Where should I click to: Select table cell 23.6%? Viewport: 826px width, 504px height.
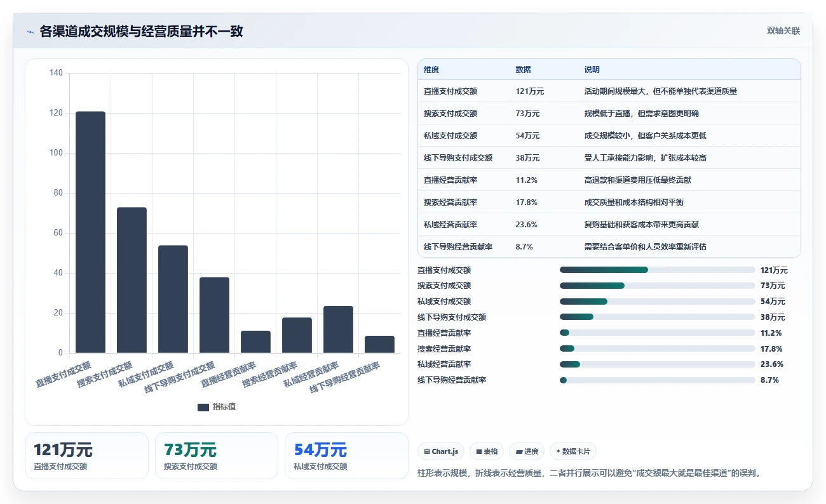click(x=527, y=225)
